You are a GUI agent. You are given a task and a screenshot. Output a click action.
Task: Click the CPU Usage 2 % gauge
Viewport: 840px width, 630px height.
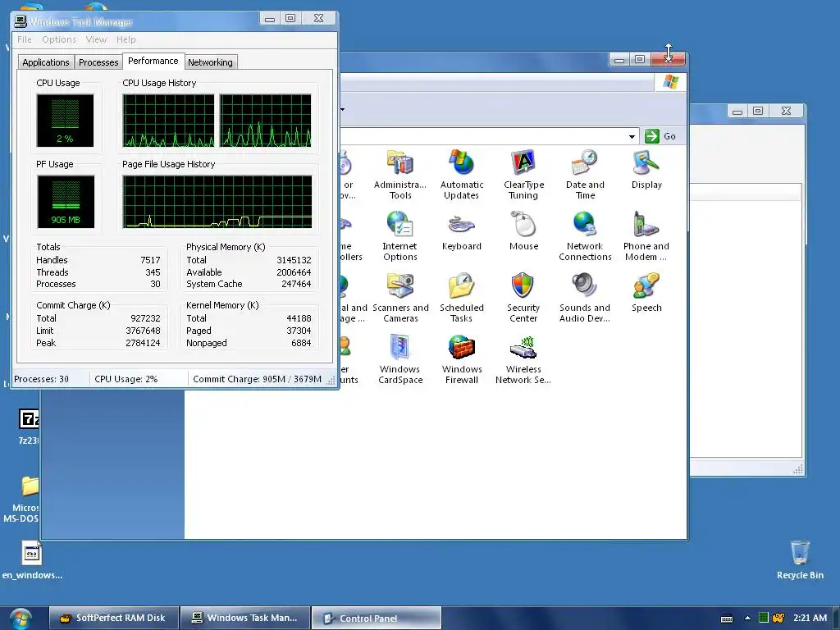66,120
